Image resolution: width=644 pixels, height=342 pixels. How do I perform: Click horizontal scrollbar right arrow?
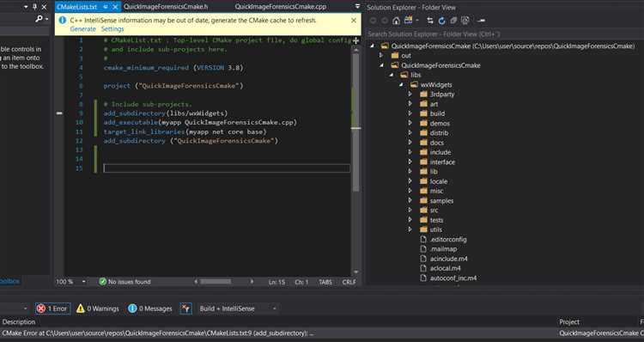(x=252, y=282)
